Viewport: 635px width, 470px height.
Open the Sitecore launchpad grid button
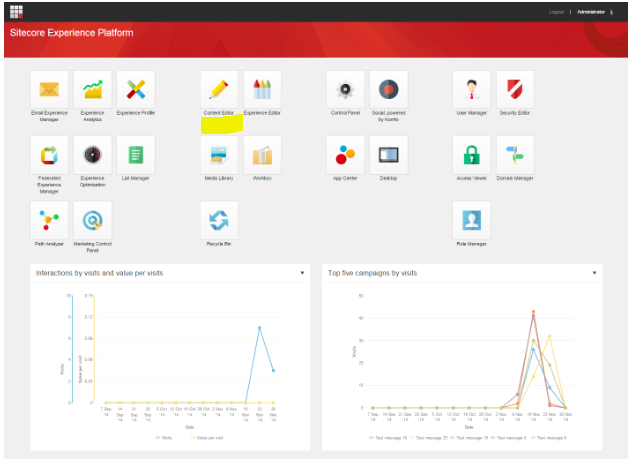click(x=17, y=12)
